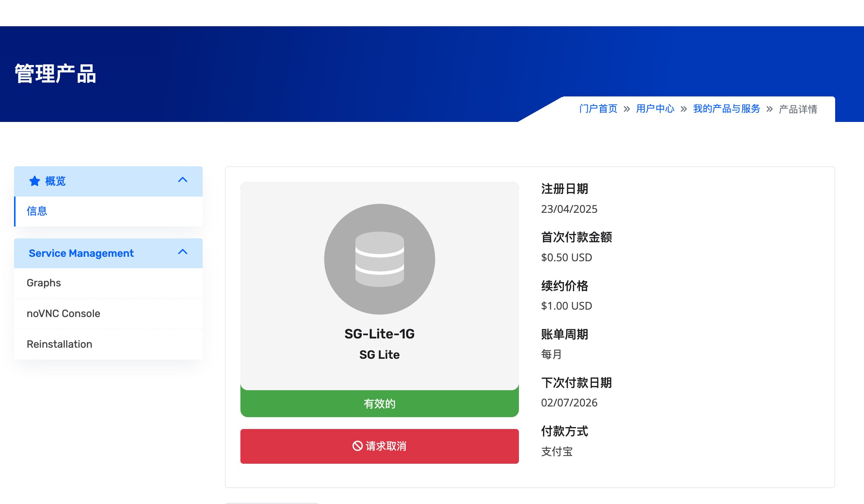Collapse the Service Management panel chevron
This screenshot has width=864, height=504.
(x=183, y=252)
